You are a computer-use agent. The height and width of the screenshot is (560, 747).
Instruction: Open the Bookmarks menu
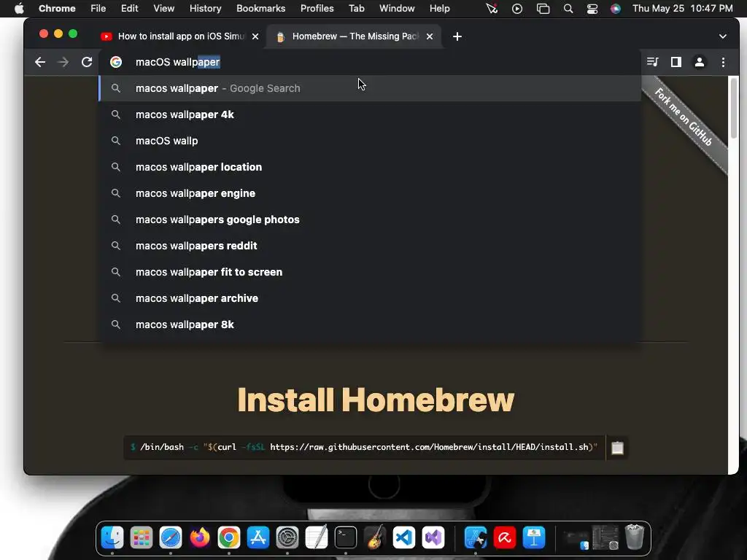tap(260, 9)
